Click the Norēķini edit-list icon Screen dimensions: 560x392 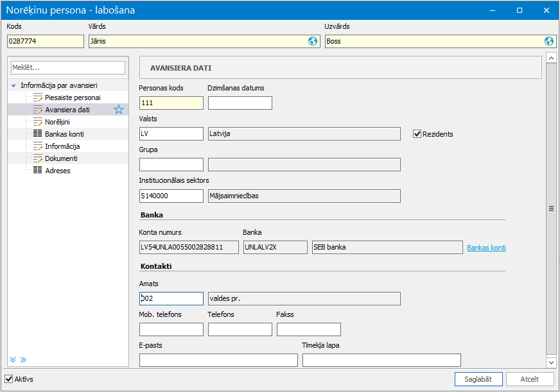pyautogui.click(x=37, y=122)
